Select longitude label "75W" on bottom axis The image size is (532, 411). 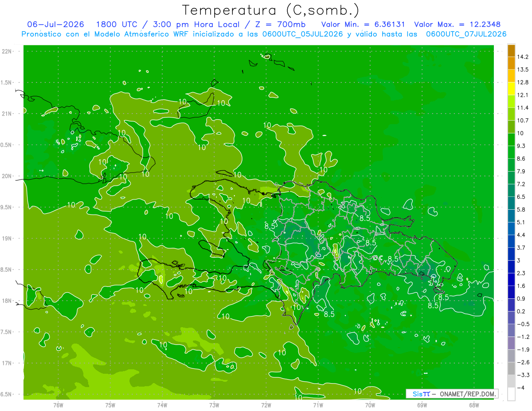click(x=110, y=405)
